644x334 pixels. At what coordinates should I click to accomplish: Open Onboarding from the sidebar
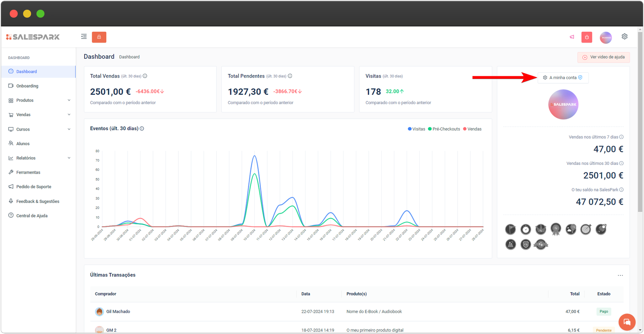pos(27,86)
